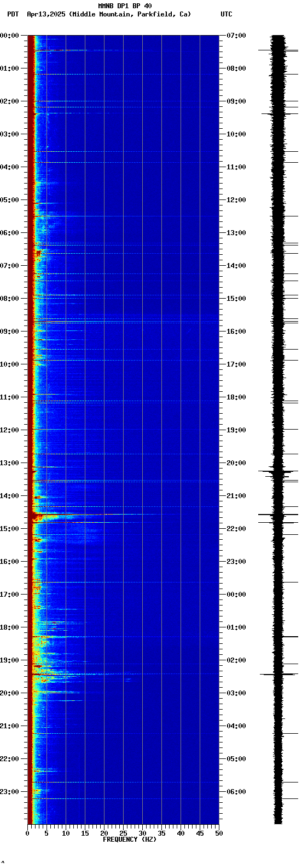
Task: Click the UTC time label "13:00"
Action: pos(236,233)
